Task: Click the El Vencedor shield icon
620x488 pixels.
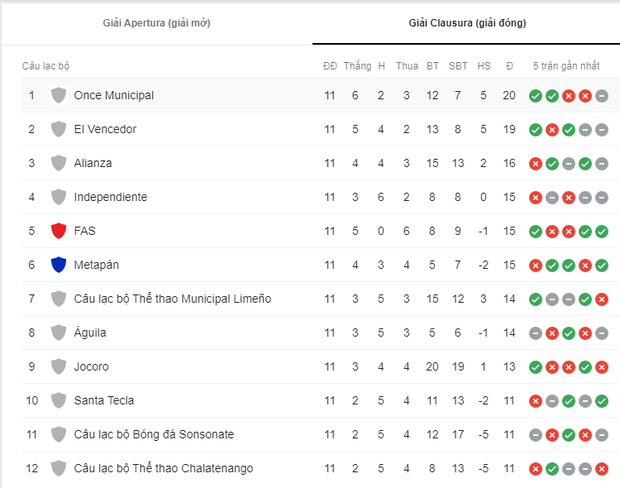Action: pos(58,129)
